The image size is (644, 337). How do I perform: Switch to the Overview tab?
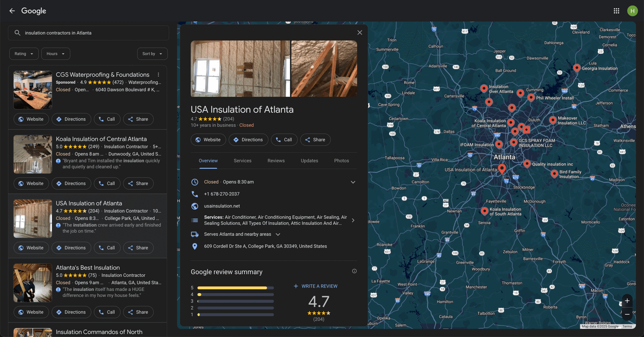(x=208, y=160)
